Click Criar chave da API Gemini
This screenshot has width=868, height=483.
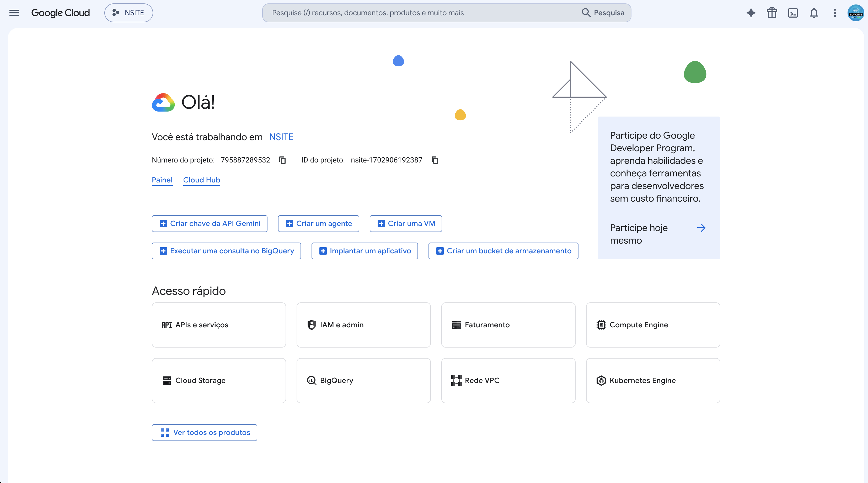(x=209, y=223)
